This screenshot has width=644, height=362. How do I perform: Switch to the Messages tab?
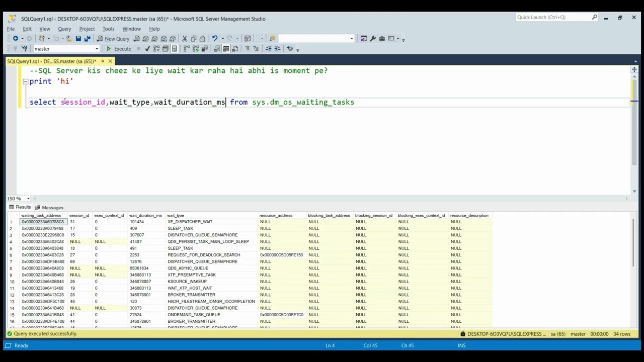click(x=49, y=208)
